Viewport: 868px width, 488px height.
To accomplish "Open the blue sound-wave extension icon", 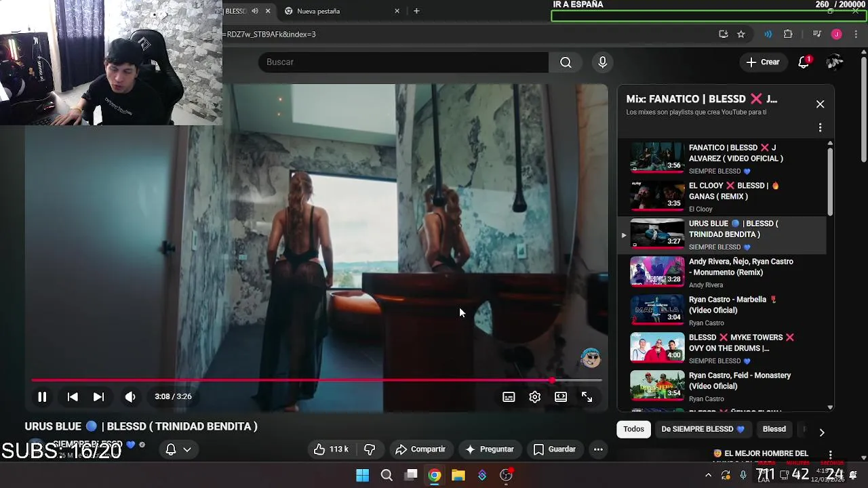I will tap(768, 35).
